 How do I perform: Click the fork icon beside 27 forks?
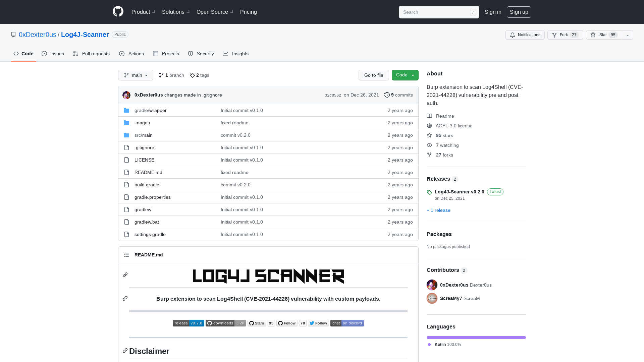point(429,155)
